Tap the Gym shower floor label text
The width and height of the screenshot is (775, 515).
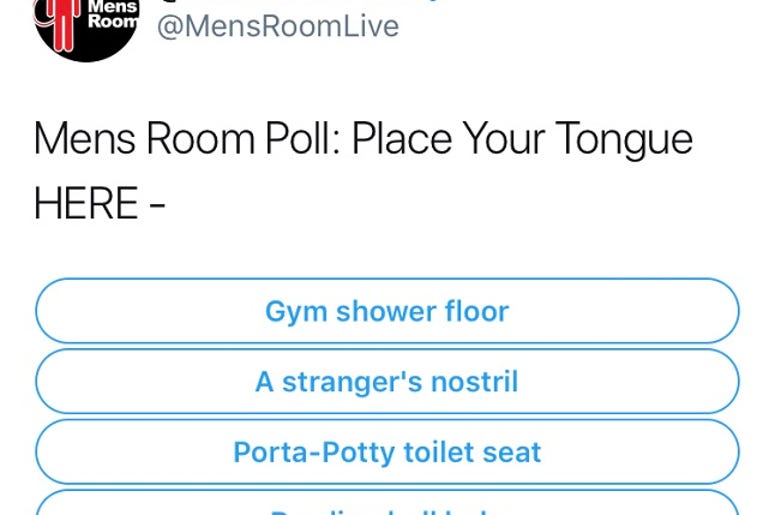tap(388, 312)
